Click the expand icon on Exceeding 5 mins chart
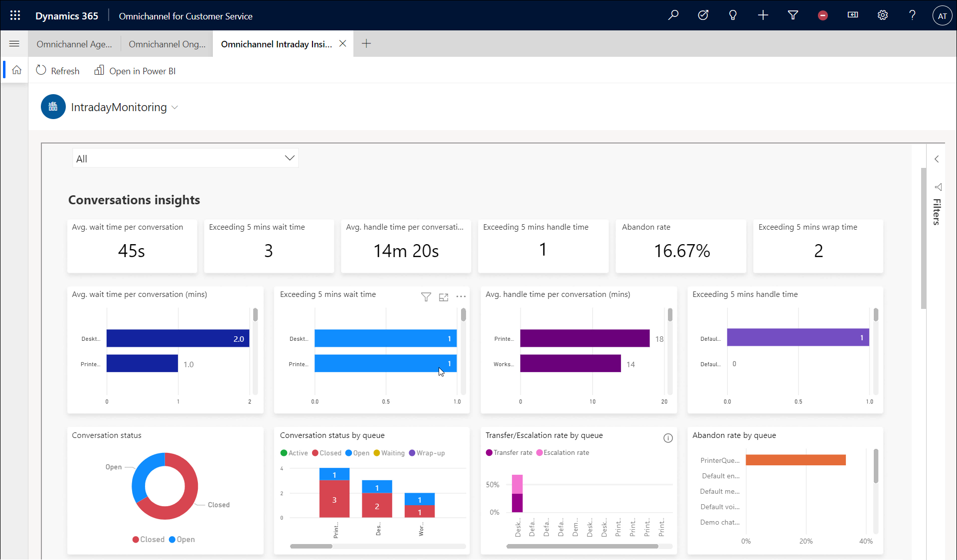The width and height of the screenshot is (957, 560). pyautogui.click(x=444, y=296)
